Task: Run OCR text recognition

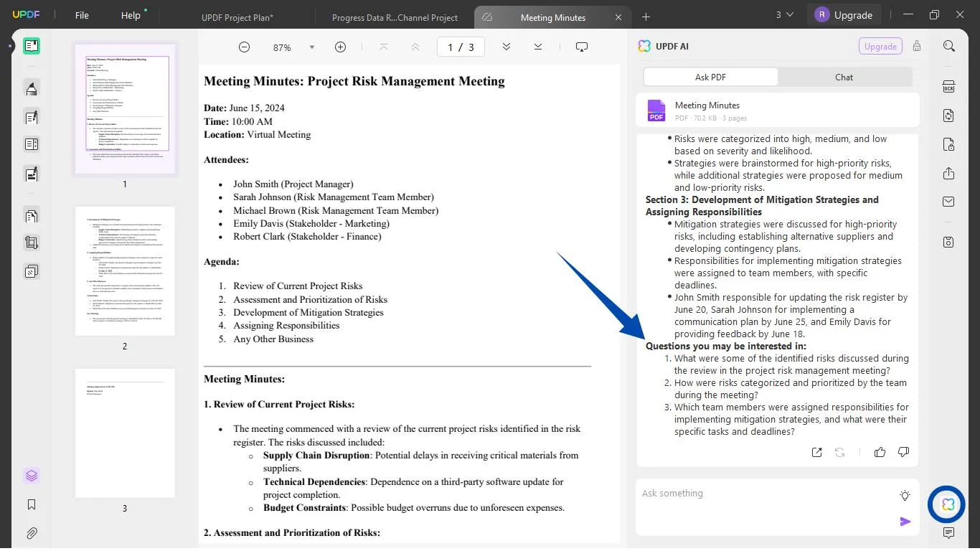Action: (949, 87)
